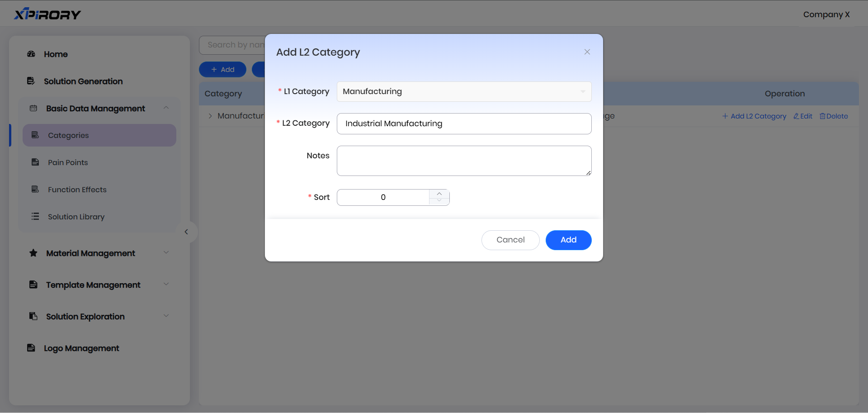Click into the Notes text area

tap(464, 161)
